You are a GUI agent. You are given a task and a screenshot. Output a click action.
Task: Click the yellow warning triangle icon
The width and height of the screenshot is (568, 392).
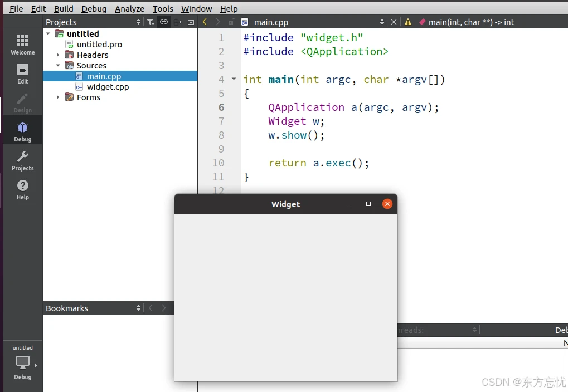pos(408,22)
